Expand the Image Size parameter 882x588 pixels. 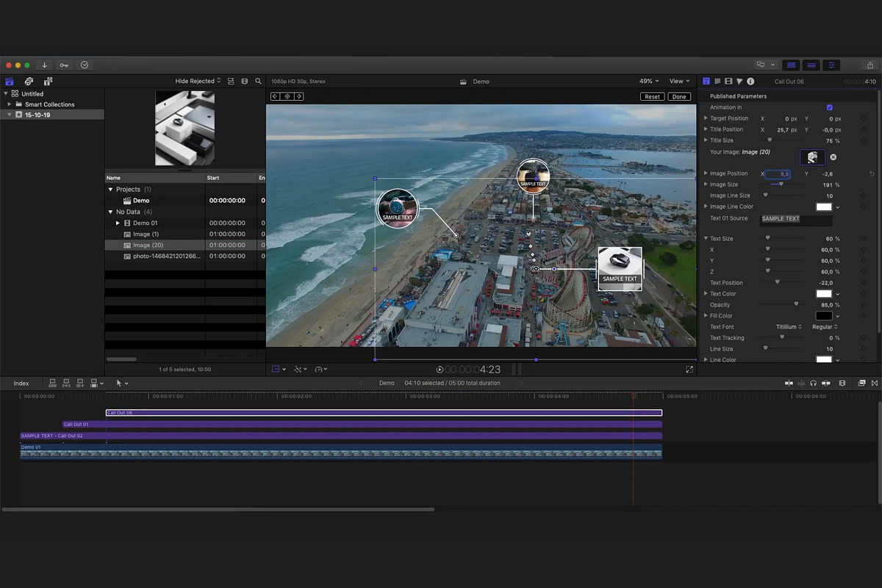pos(706,184)
